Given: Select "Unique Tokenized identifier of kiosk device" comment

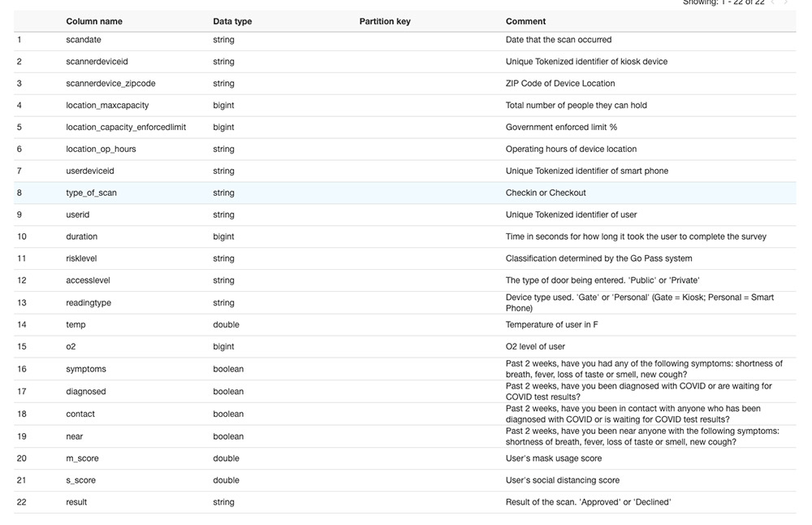Looking at the screenshot, I should [x=587, y=61].
